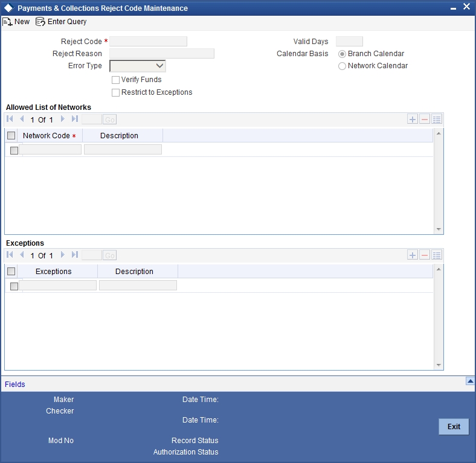The image size is (476, 463).
Task: Tick the Restrict to Exceptions checkbox
Action: pos(115,92)
